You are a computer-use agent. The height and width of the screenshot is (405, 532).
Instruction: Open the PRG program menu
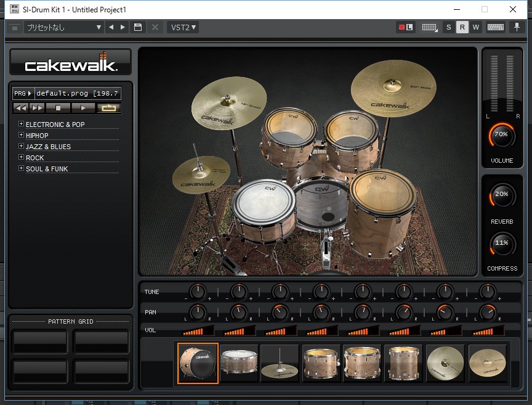point(23,93)
